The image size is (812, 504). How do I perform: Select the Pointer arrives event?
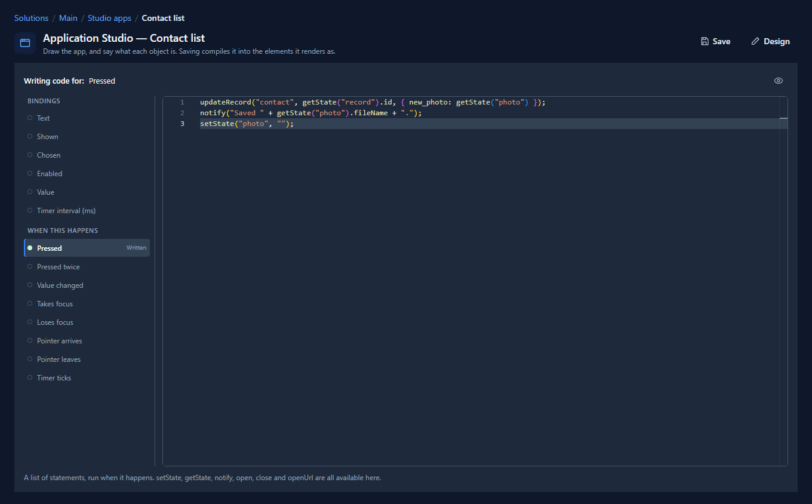[87, 341]
